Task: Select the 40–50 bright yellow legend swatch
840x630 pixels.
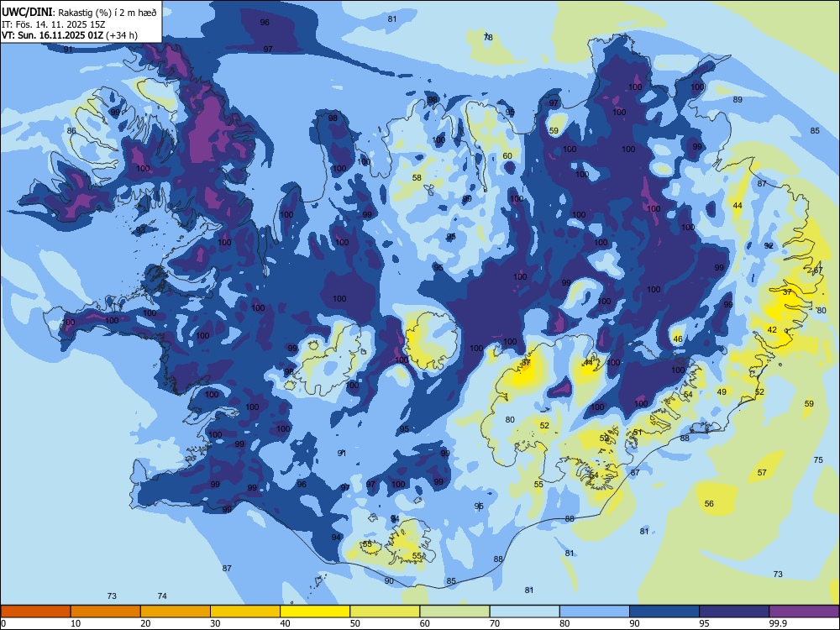Action: tap(315, 612)
